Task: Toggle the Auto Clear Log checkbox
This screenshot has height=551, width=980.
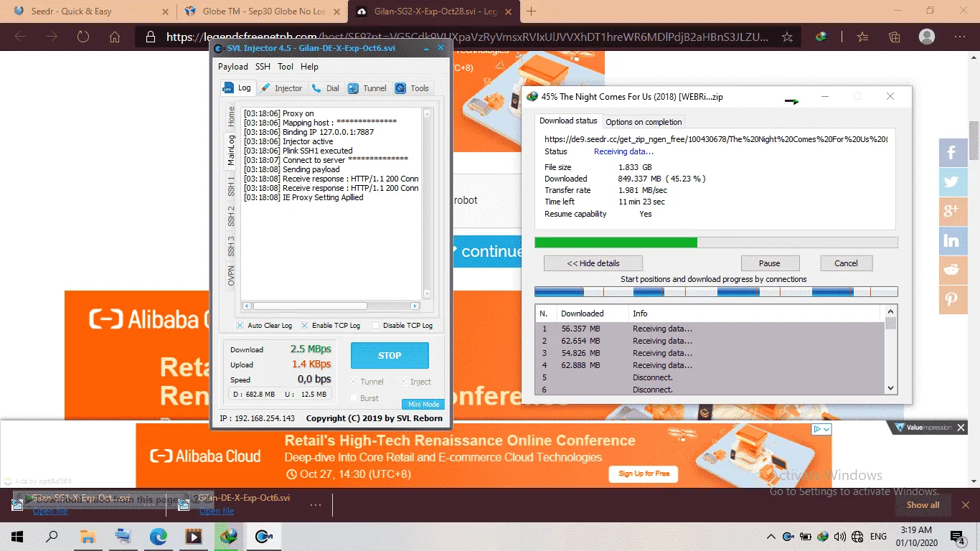Action: (240, 326)
